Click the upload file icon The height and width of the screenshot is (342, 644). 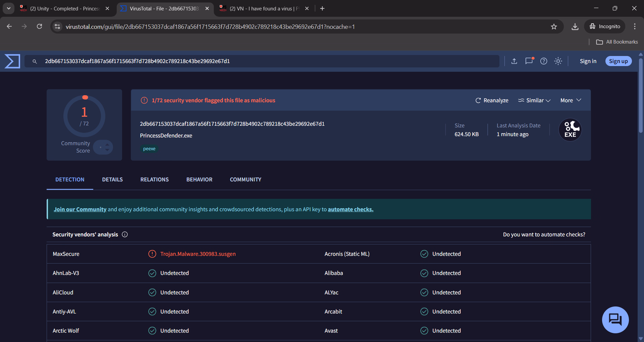pyautogui.click(x=514, y=61)
